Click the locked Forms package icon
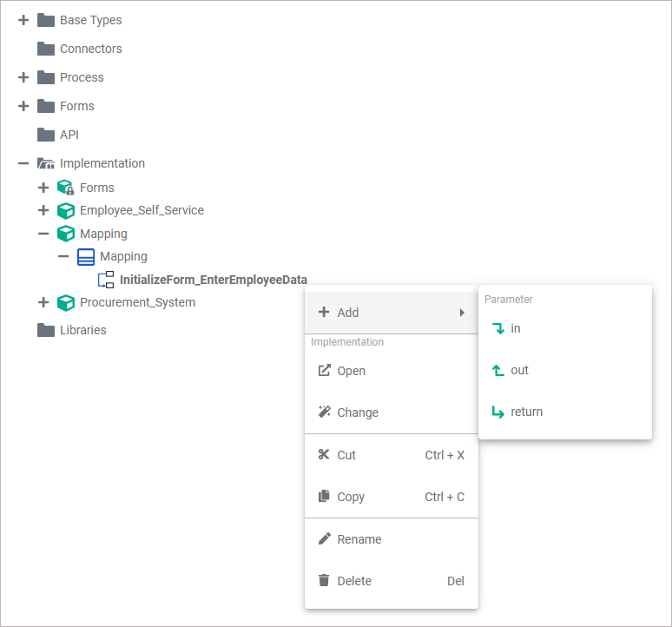The image size is (672, 627). click(x=66, y=188)
